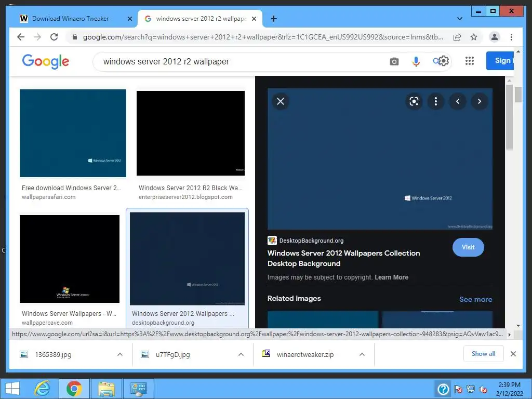Open the Chrome three-dot menu
The image size is (532, 399).
click(x=511, y=37)
